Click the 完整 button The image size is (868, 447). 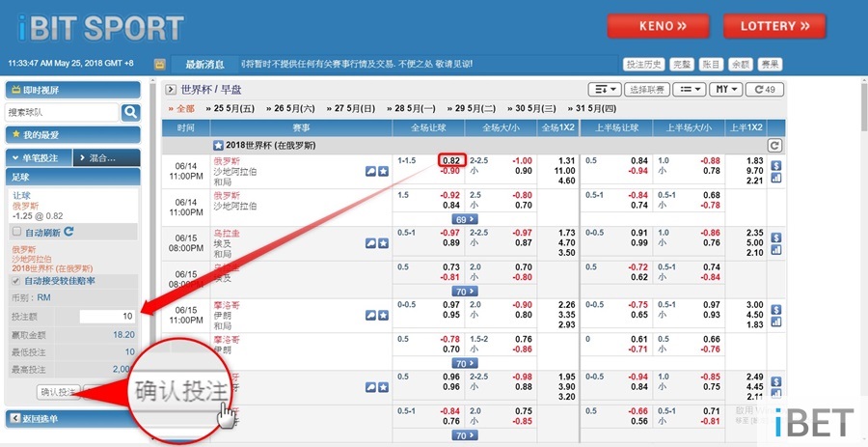click(682, 65)
